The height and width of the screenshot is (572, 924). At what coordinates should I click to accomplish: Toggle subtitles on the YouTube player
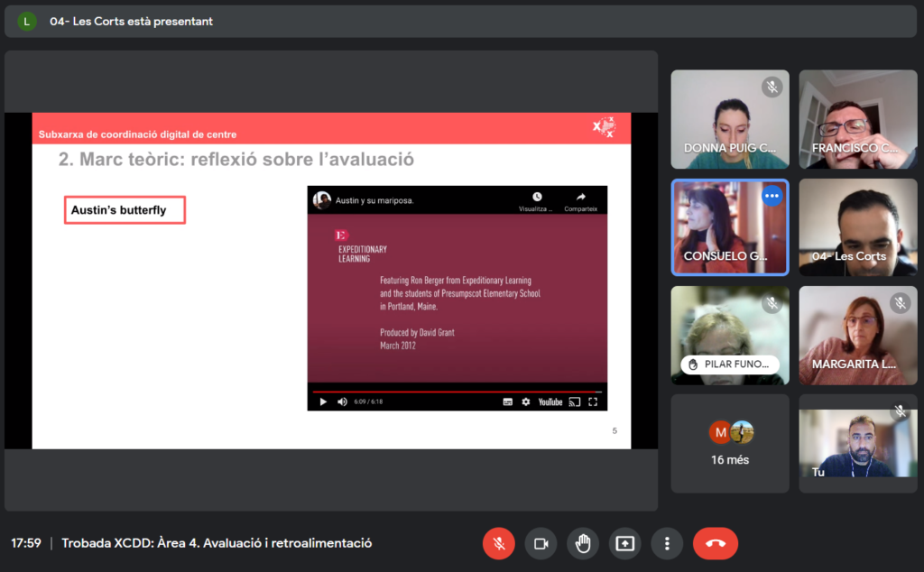(508, 401)
